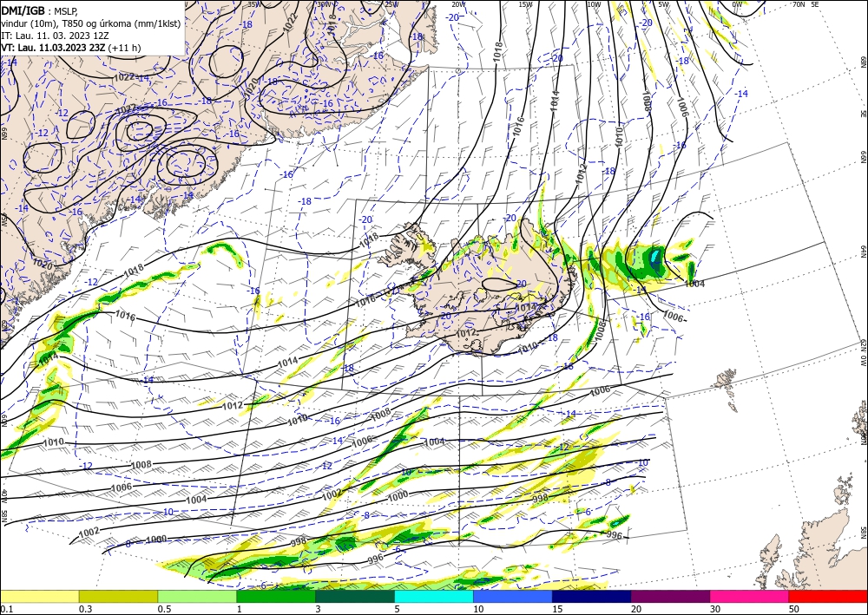The width and height of the screenshot is (868, 615).
Task: Click the legend value "0.1"
Action: coord(5,609)
